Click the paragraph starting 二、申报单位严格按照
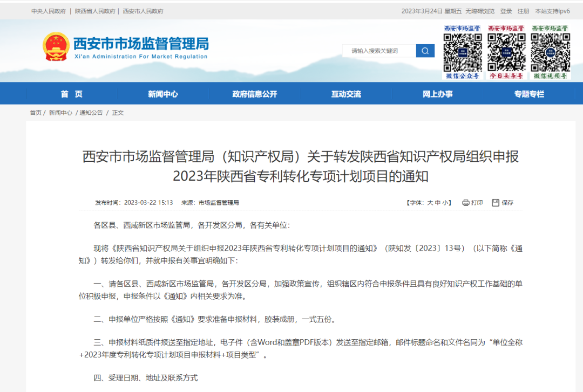Viewport: 583px width, 392px height. point(216,319)
